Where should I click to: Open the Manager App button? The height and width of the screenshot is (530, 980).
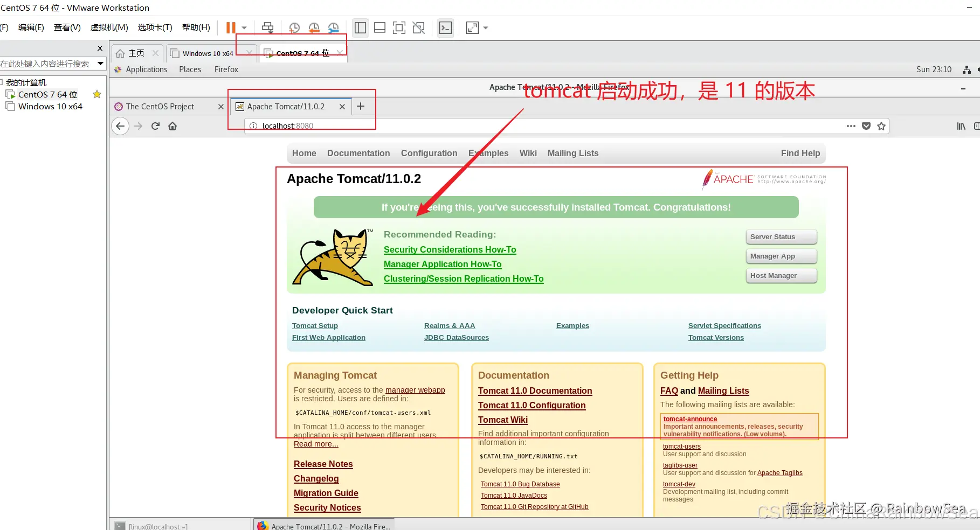781,256
